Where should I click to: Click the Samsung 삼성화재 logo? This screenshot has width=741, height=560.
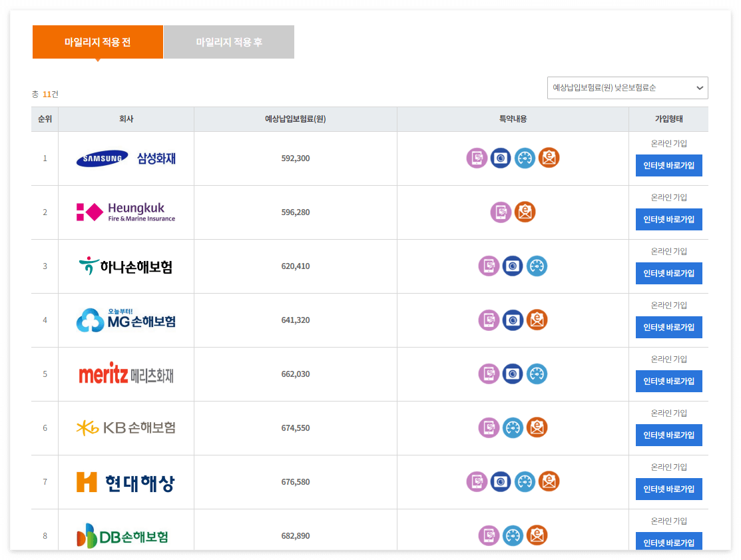126,158
